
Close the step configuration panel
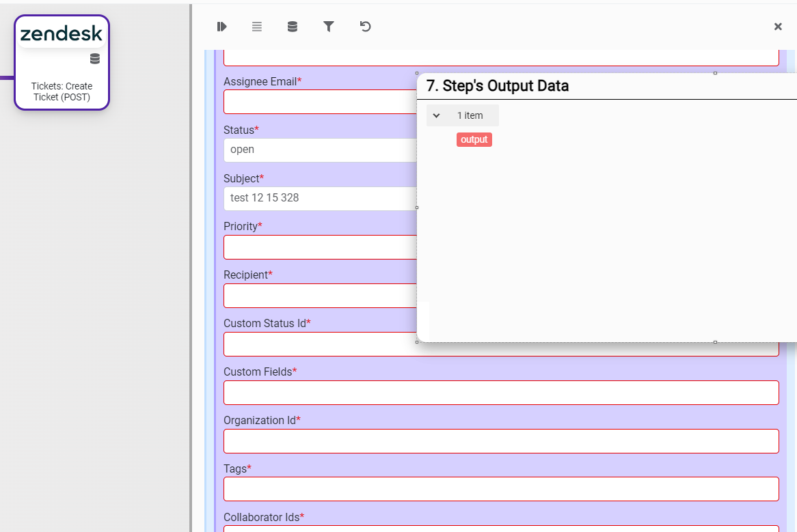pyautogui.click(x=777, y=27)
